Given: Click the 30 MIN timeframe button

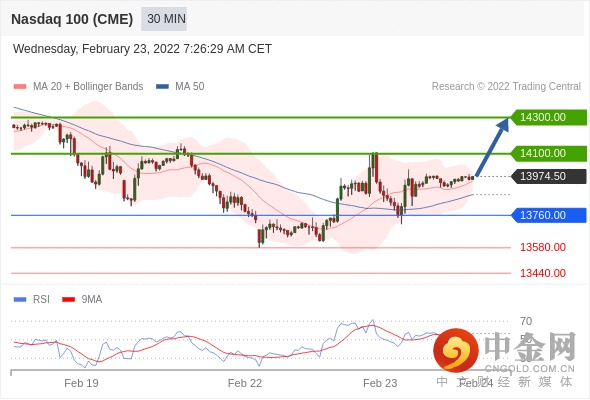Looking at the screenshot, I should (164, 19).
